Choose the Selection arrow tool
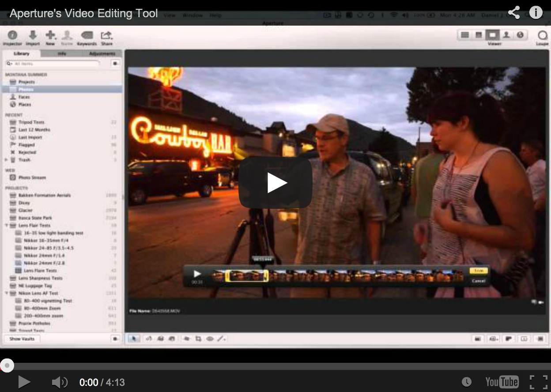The width and height of the screenshot is (551, 392). pos(134,339)
